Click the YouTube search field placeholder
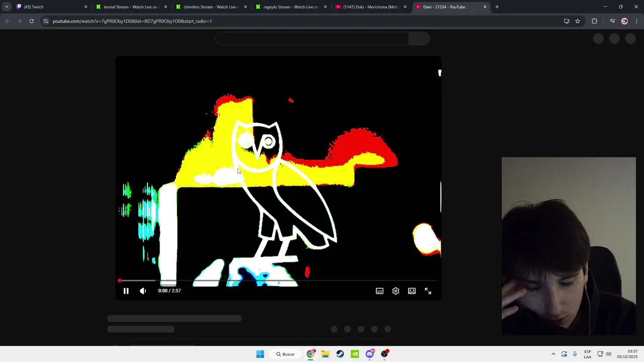644x362 pixels. pyautogui.click(x=312, y=39)
